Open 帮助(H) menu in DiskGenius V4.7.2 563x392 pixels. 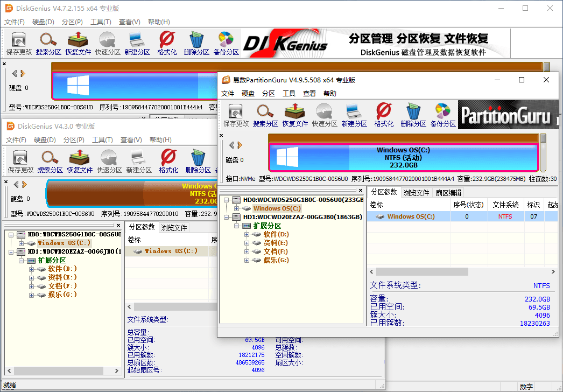pyautogui.click(x=159, y=22)
